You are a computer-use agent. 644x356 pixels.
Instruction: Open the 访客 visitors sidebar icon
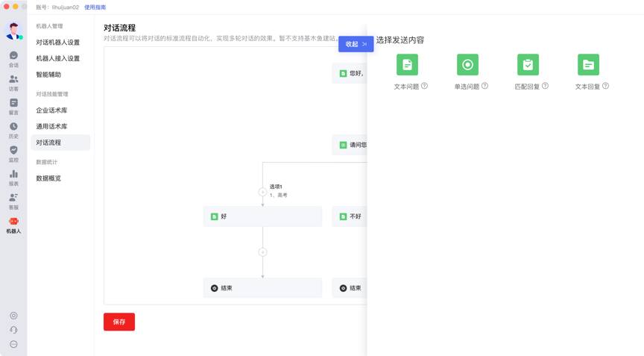click(13, 83)
